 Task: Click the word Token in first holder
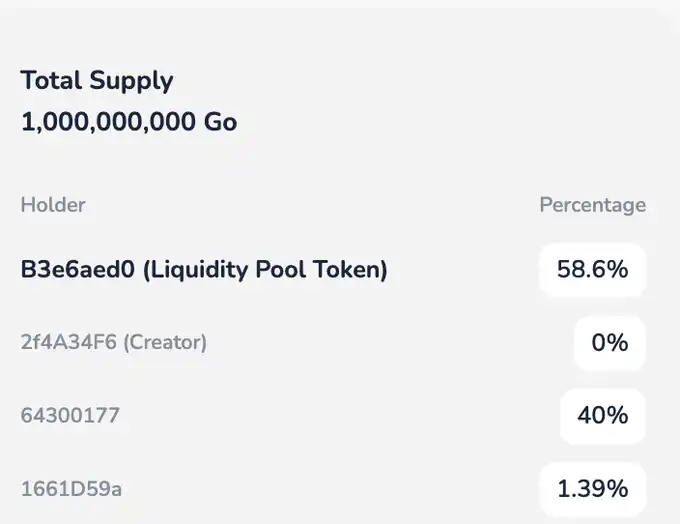[349, 270]
